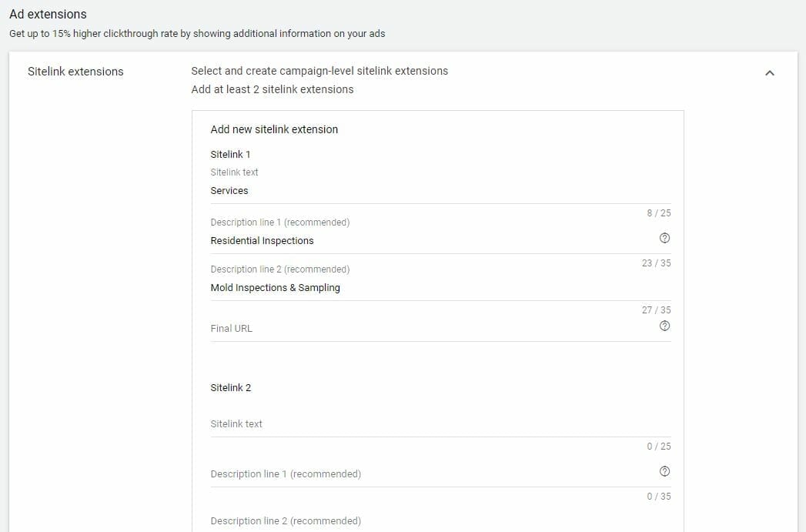Image resolution: width=806 pixels, height=532 pixels.
Task: Select the Sitelink 2 heading
Action: coord(230,387)
